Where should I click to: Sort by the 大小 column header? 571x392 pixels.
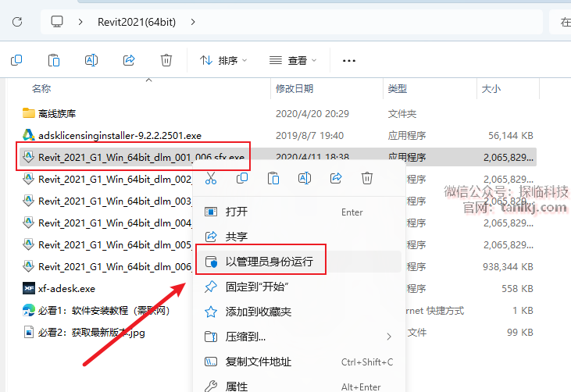(491, 88)
